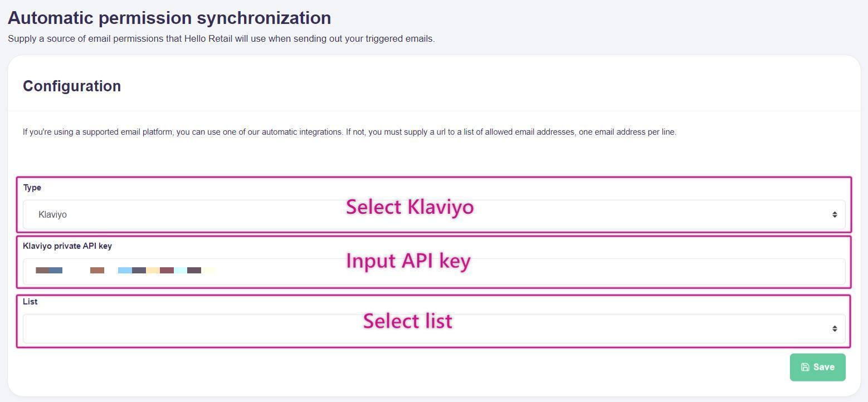The width and height of the screenshot is (868, 402).
Task: Click the Select list annotation text
Action: pyautogui.click(x=407, y=321)
